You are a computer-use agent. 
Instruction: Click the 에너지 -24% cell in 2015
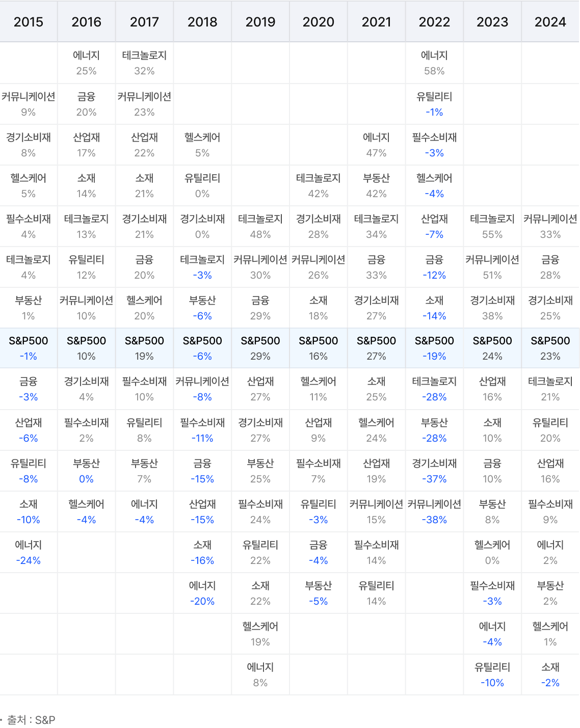29,553
